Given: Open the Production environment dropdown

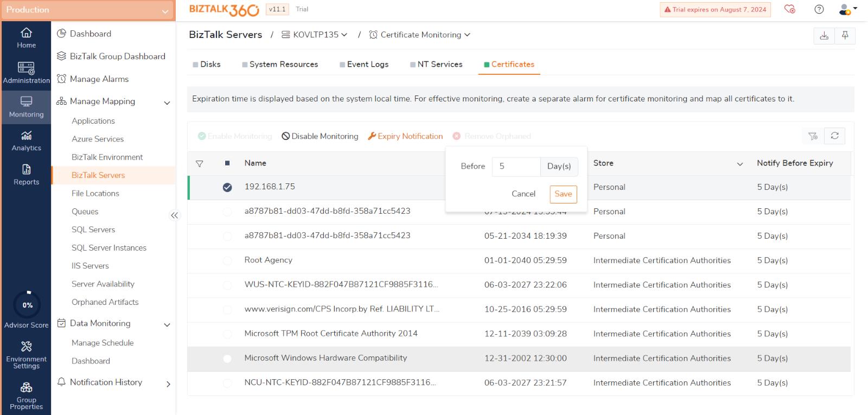Looking at the screenshot, I should pyautogui.click(x=88, y=10).
